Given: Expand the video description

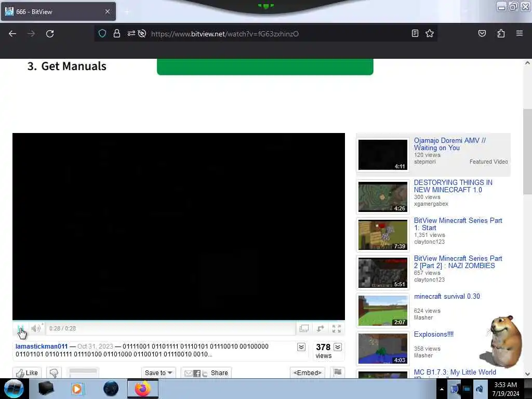Looking at the screenshot, I should coord(301,347).
